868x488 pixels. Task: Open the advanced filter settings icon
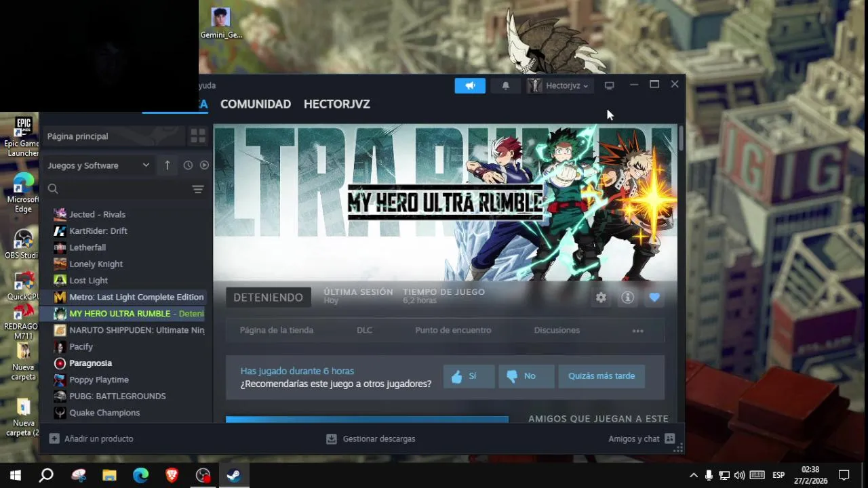click(x=198, y=189)
